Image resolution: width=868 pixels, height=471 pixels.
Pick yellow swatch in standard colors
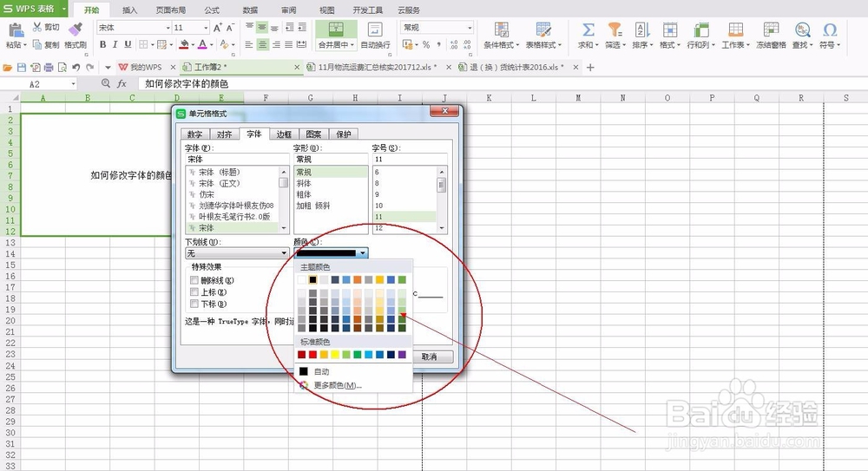click(335, 355)
